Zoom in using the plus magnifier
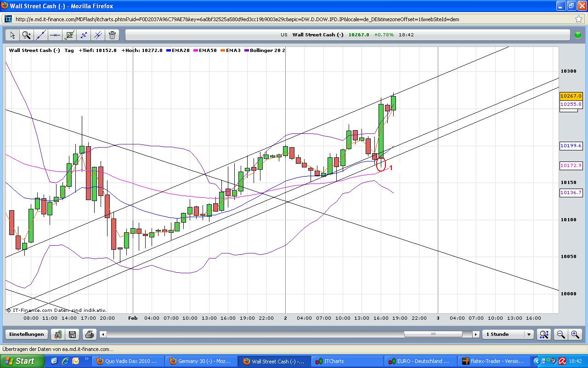The image size is (588, 368). [574, 334]
